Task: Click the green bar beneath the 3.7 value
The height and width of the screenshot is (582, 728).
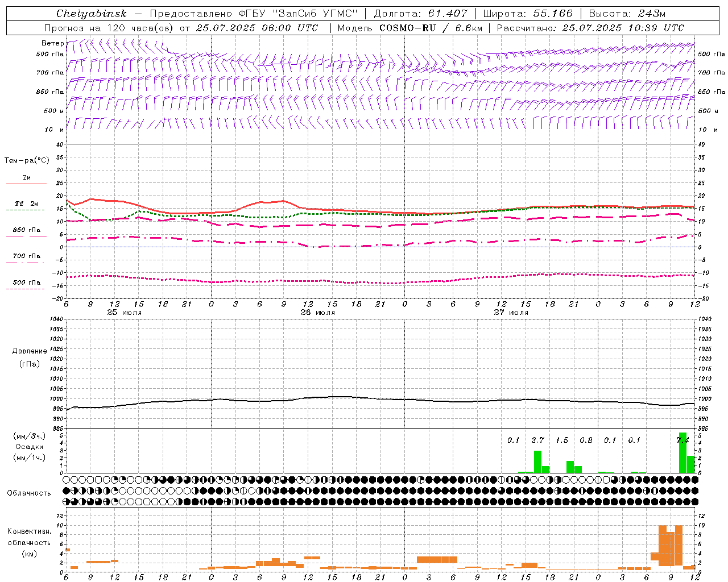Action: tap(537, 462)
